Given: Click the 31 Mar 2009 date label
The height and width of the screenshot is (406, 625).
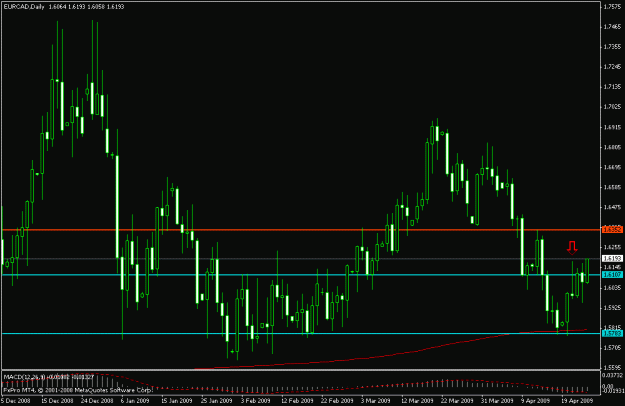Looking at the screenshot, I should point(497,400).
